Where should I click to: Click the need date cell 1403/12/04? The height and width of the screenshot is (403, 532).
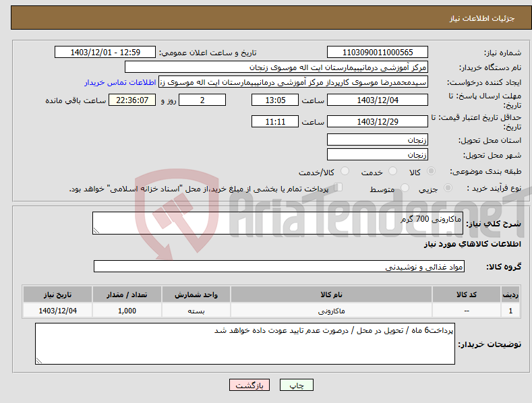pyautogui.click(x=58, y=311)
